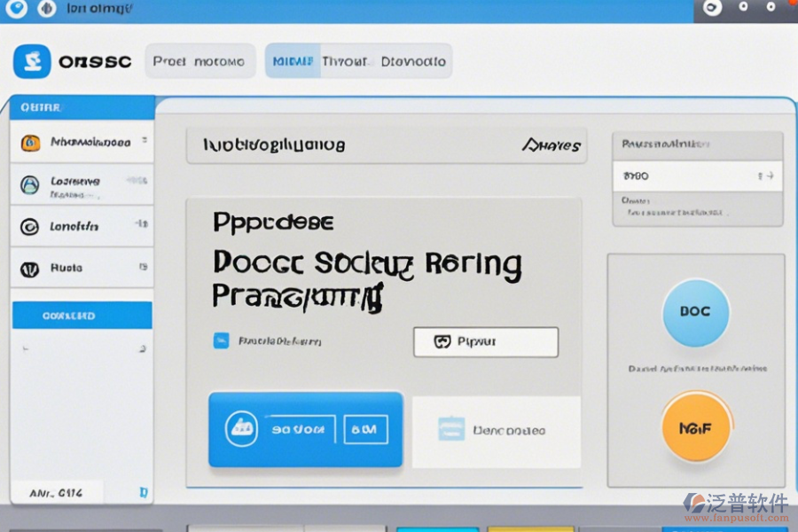798x532 pixels.
Task: Open the Loaseive sidebar row
Action: pos(82,184)
